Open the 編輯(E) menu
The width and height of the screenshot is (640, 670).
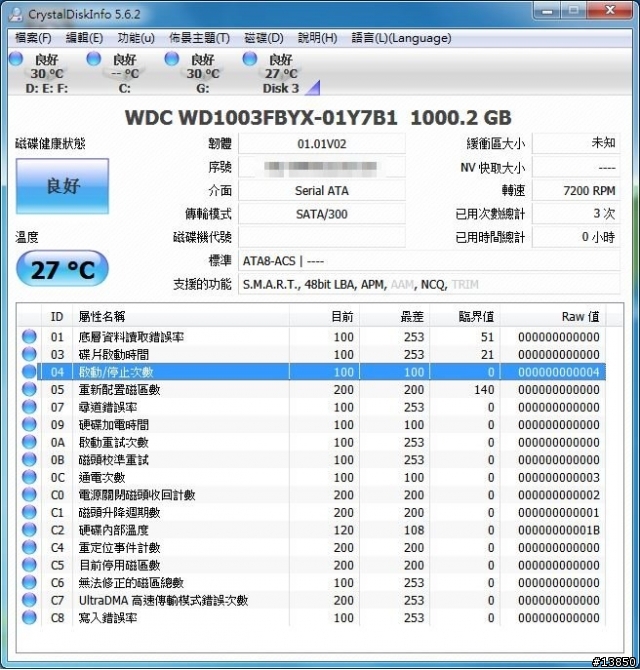coord(84,38)
